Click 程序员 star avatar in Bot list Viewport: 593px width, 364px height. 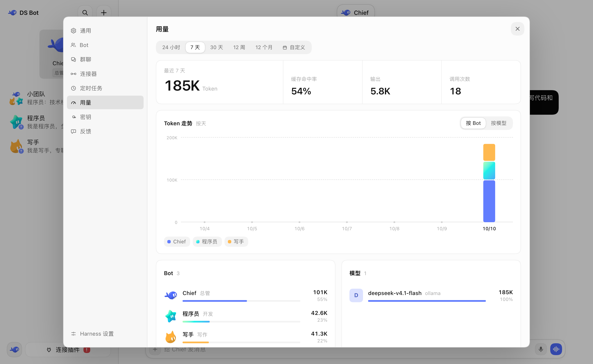170,316
